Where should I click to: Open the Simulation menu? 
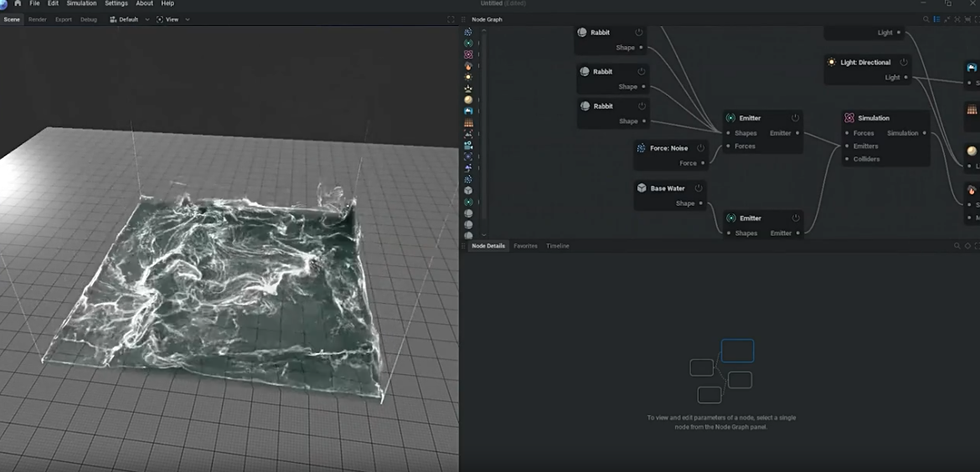[82, 3]
